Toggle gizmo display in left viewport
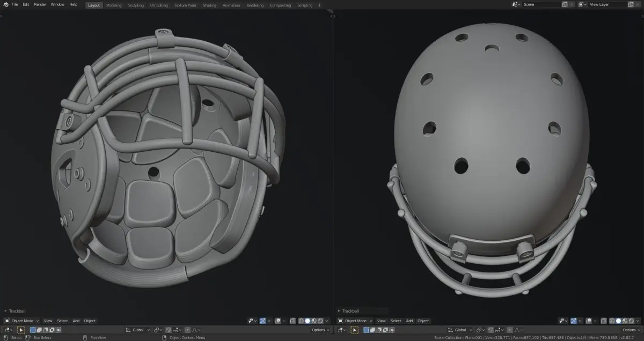Viewport: 644px width, 341px height. [262, 321]
